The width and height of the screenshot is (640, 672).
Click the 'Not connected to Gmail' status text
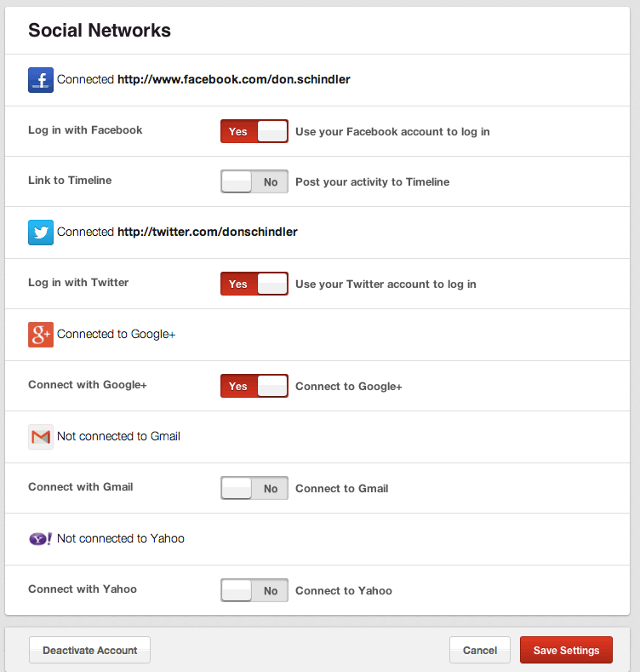118,436
